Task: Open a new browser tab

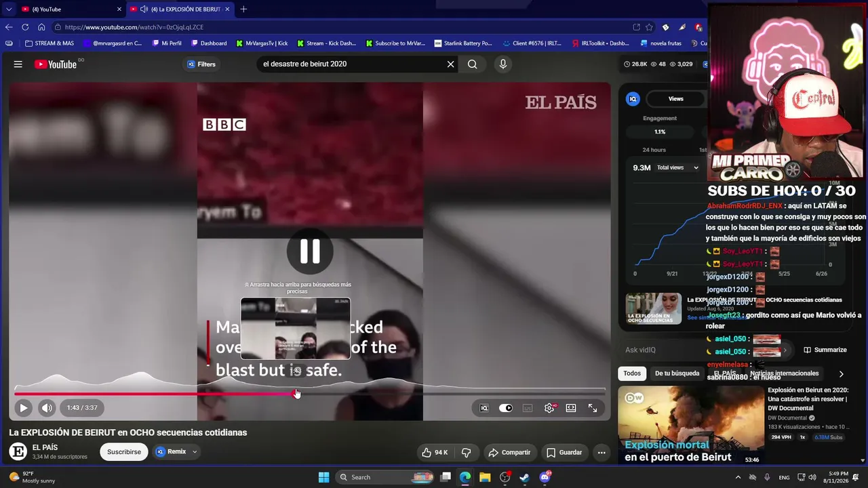Action: 243,9
